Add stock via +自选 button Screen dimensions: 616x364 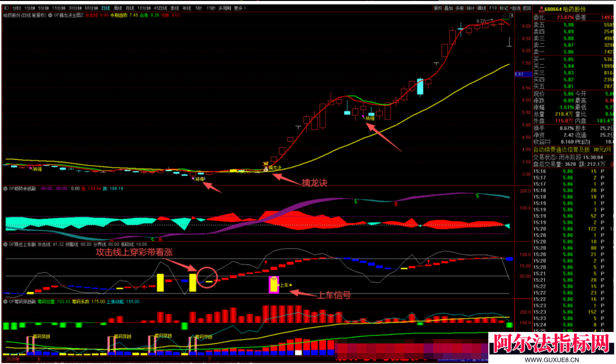pyautogui.click(x=515, y=8)
